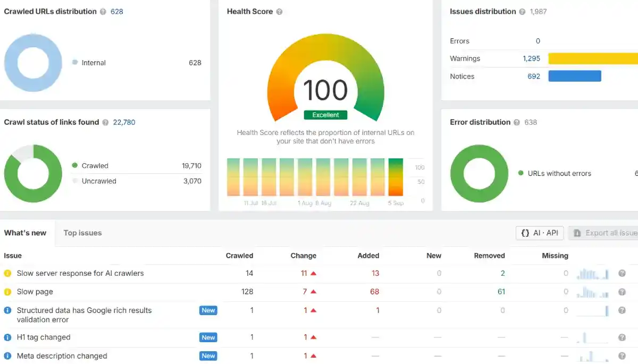
Task: Click the red up-arrow beside the Slow page change value
Action: click(x=314, y=292)
